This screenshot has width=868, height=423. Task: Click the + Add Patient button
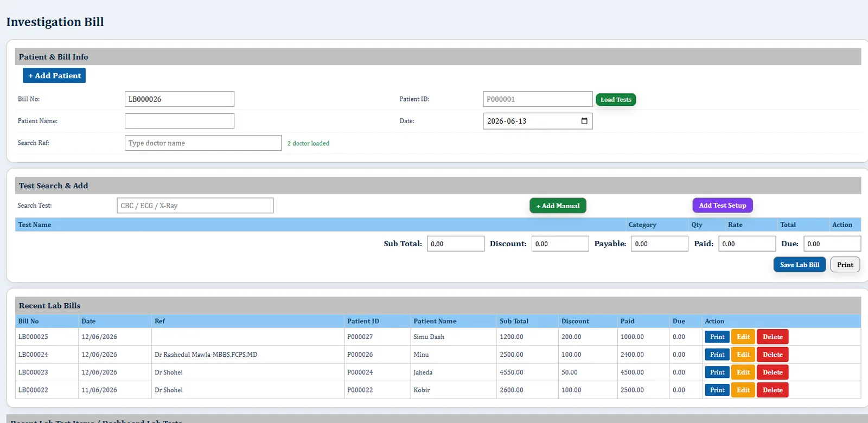click(54, 75)
